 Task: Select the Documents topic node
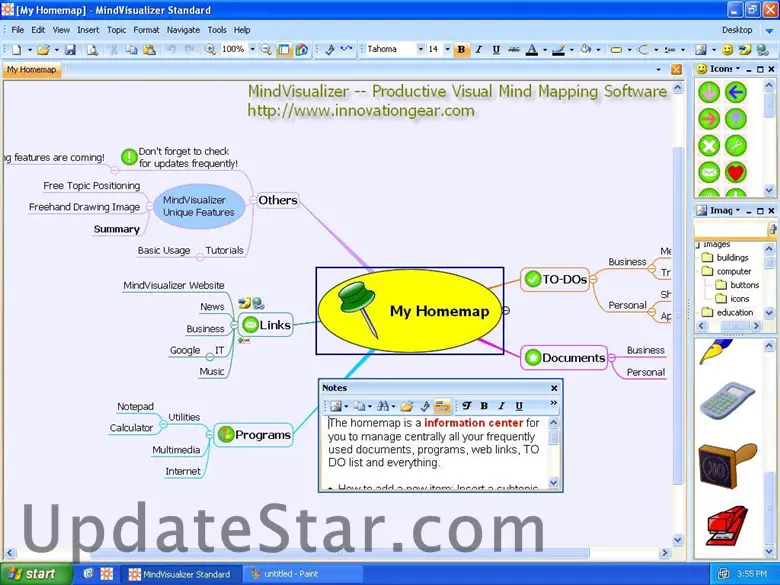564,358
